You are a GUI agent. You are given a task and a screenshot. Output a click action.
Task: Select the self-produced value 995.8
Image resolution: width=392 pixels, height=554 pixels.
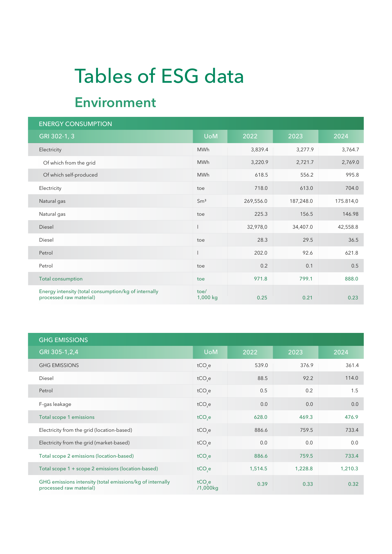352,175
